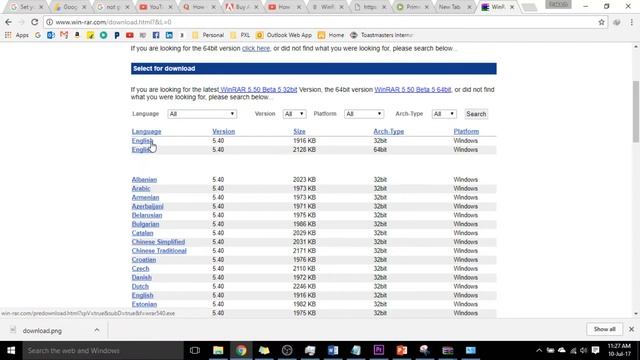Click the Search button

pyautogui.click(x=476, y=114)
